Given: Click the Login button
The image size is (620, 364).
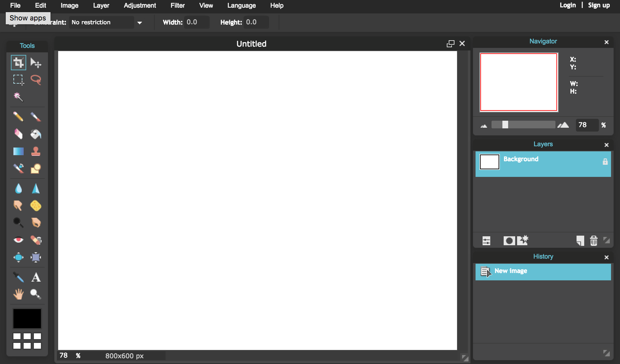Looking at the screenshot, I should 567,5.
